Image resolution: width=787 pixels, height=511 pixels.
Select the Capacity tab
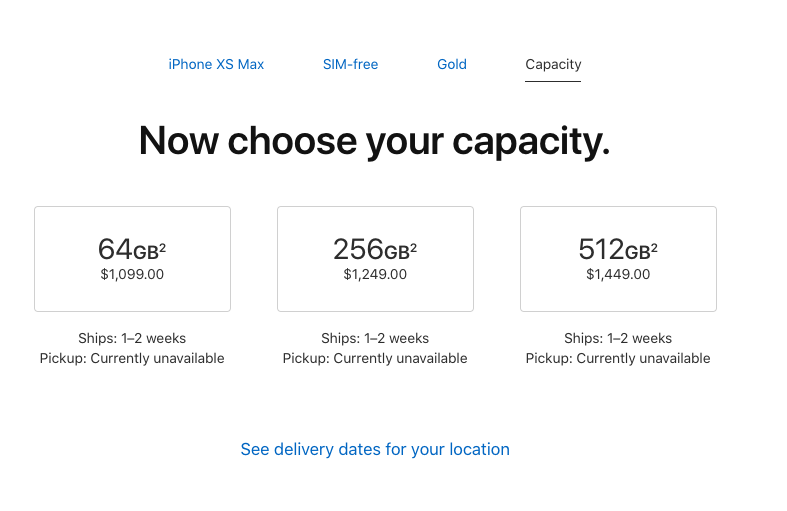click(x=553, y=64)
